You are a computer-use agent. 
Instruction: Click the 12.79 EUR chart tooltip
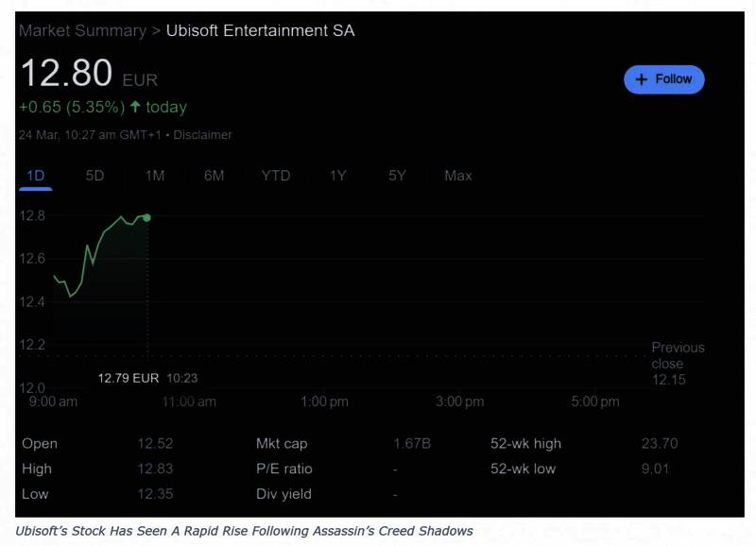(129, 378)
